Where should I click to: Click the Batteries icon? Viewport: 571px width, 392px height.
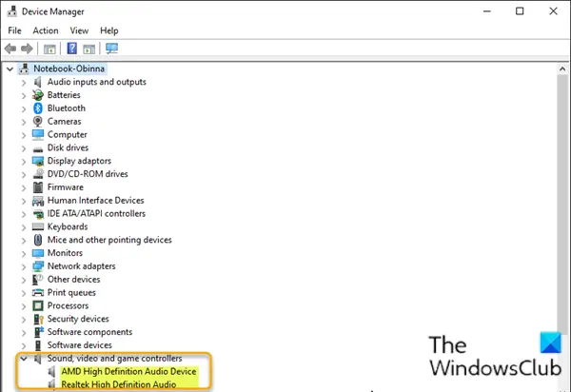click(x=38, y=95)
